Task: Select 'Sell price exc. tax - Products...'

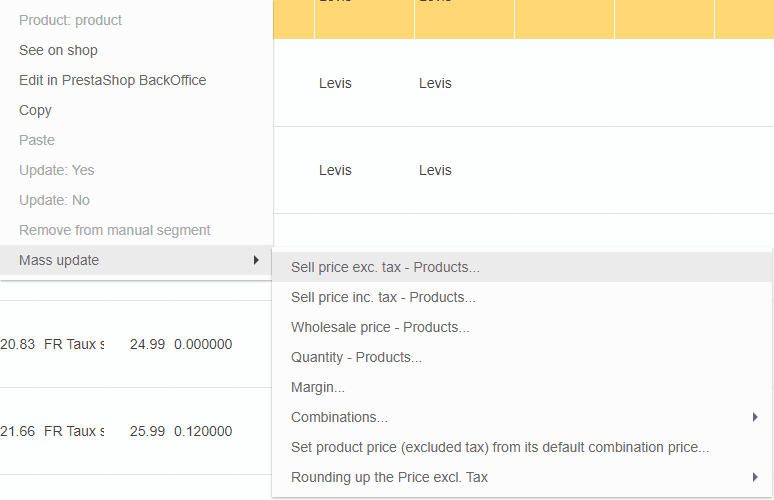Action: point(385,267)
